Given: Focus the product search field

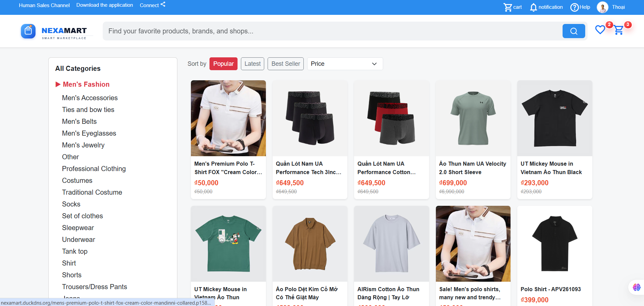Looking at the screenshot, I should pyautogui.click(x=332, y=31).
